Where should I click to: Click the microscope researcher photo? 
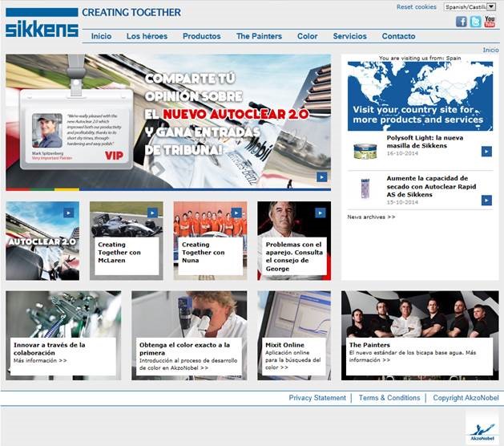tap(189, 314)
